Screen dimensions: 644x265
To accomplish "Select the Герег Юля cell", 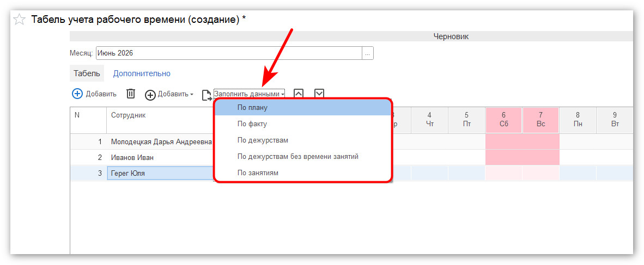I will (x=160, y=173).
